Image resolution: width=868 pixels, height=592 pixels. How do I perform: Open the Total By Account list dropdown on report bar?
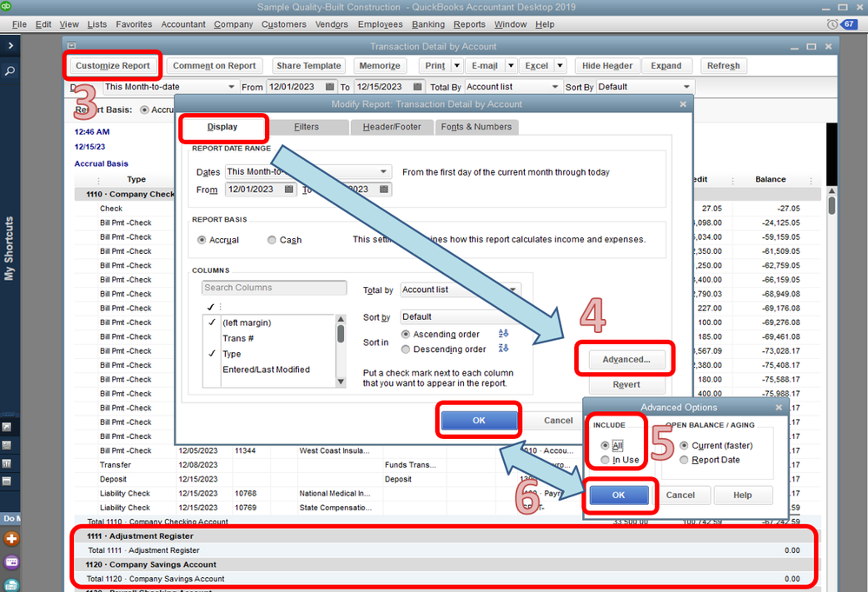554,87
